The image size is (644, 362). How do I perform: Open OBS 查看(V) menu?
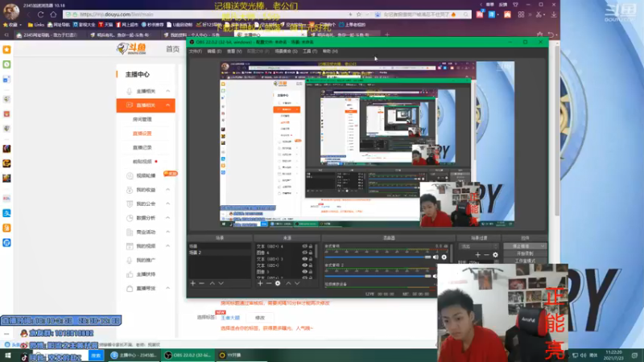click(x=234, y=51)
